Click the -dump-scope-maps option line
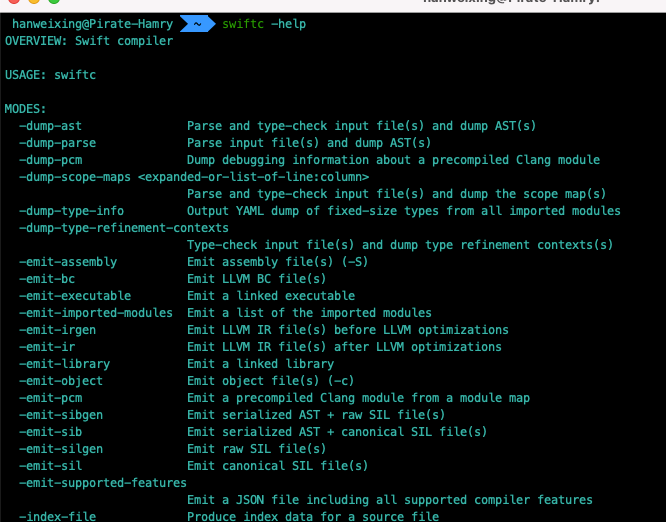 193,177
